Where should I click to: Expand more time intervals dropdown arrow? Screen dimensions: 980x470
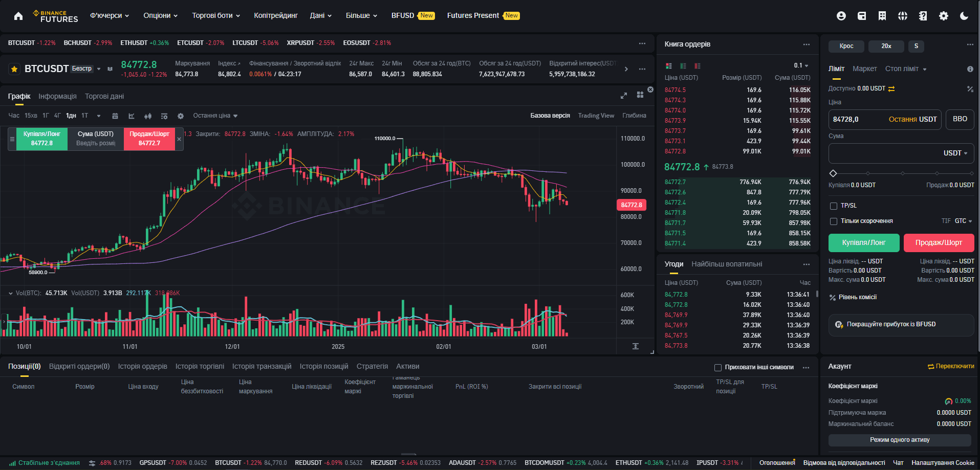99,116
